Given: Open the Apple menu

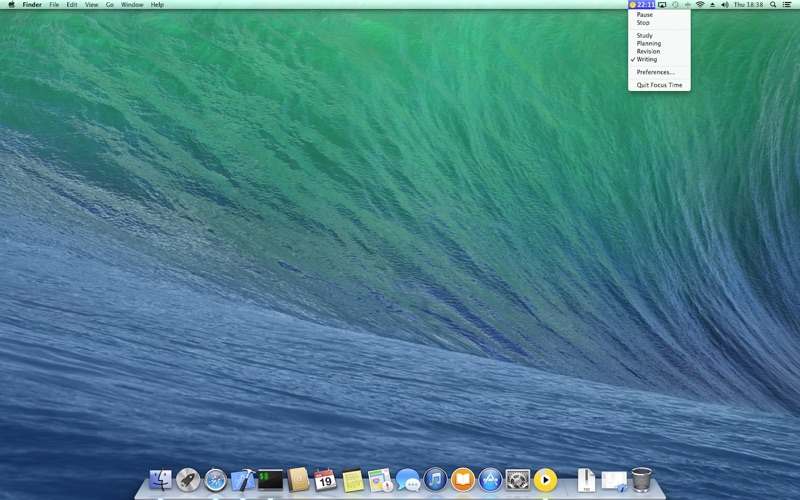Looking at the screenshot, I should coord(11,5).
